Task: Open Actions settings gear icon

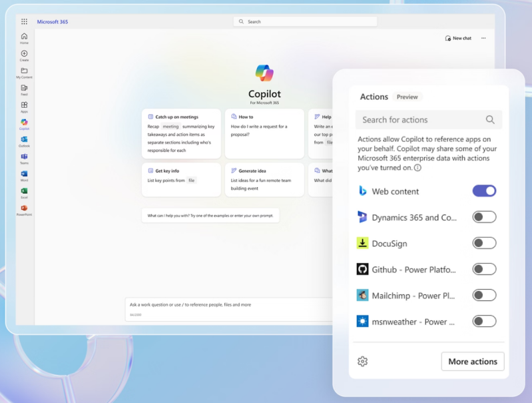Action: (362, 361)
